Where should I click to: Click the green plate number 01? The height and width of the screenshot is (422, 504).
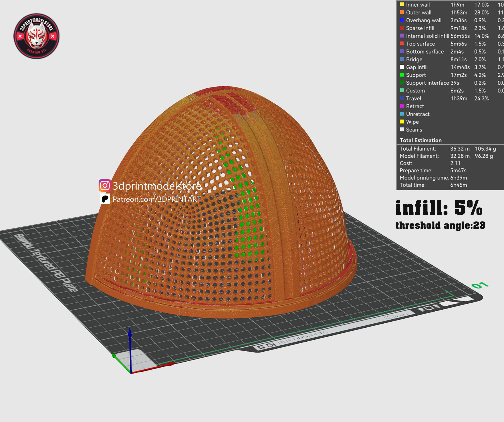click(x=480, y=285)
